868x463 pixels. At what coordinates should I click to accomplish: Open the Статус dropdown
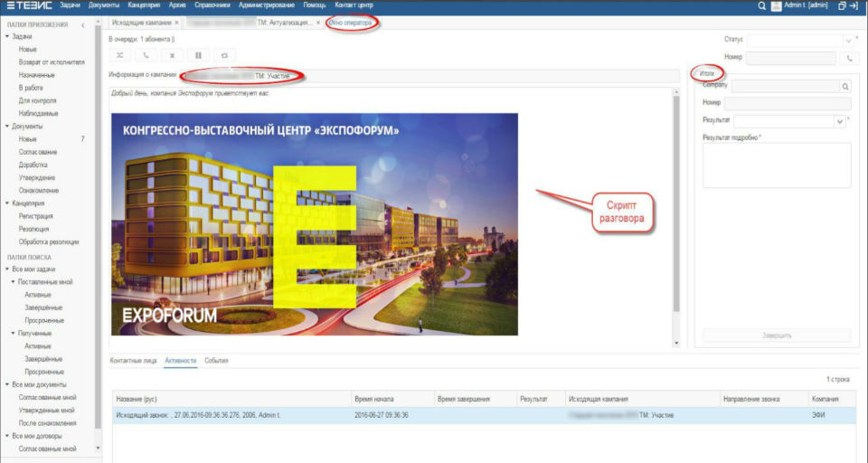[x=848, y=41]
